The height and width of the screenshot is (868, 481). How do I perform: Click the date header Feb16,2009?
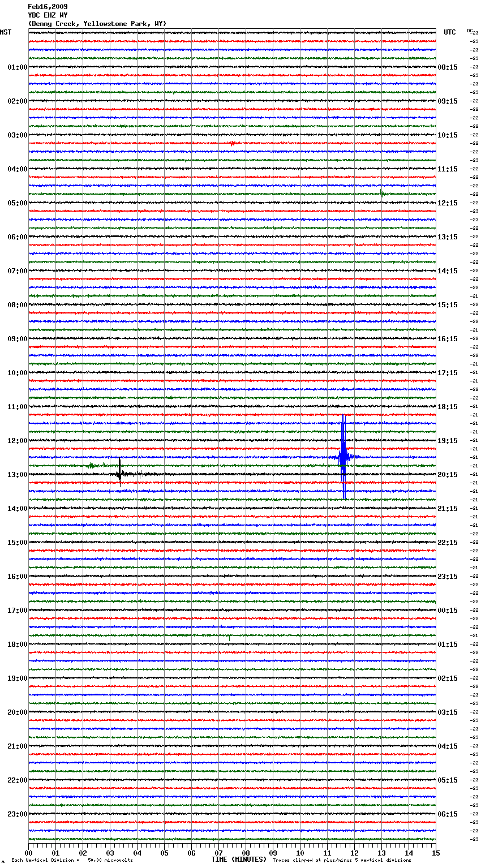[x=48, y=7]
